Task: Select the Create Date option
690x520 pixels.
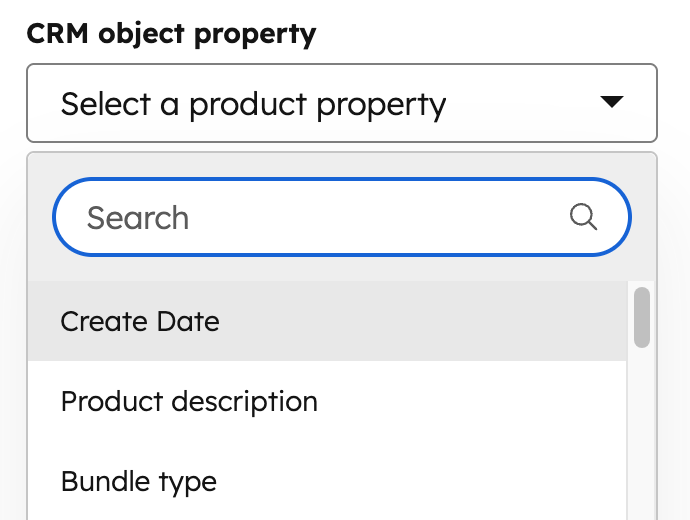Action: coord(140,321)
